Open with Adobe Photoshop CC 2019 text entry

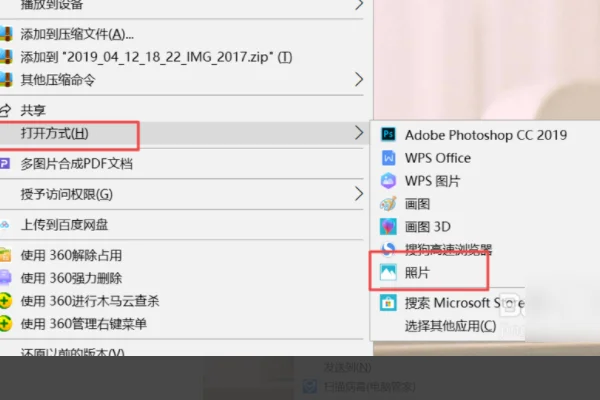[486, 135]
